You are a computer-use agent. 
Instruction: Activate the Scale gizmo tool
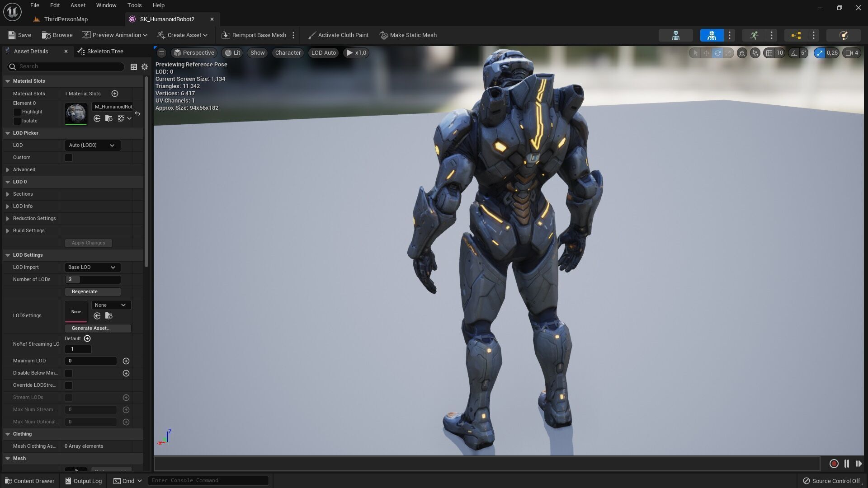pos(728,53)
